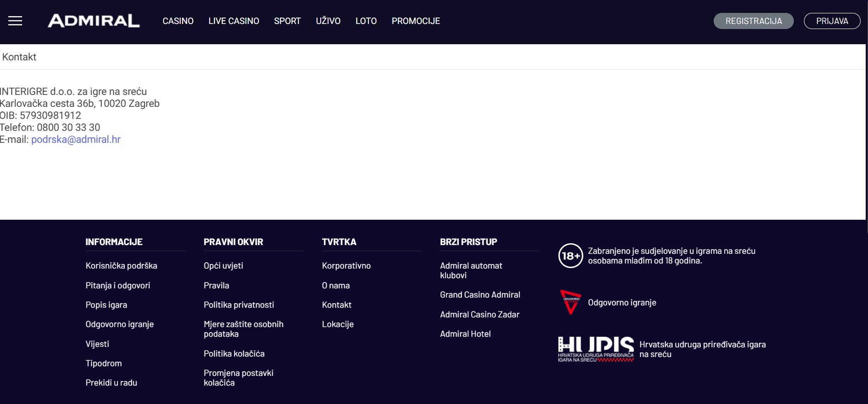
Task: Open the Promocije page
Action: (x=416, y=21)
